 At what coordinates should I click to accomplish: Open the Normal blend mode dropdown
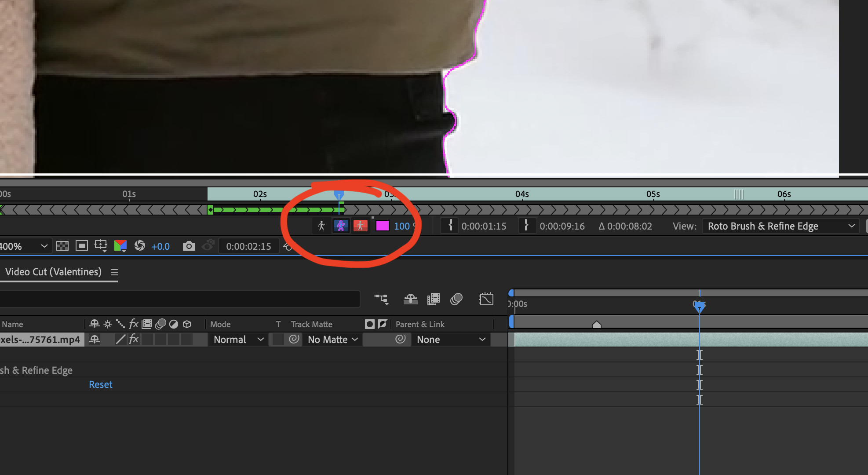point(237,339)
